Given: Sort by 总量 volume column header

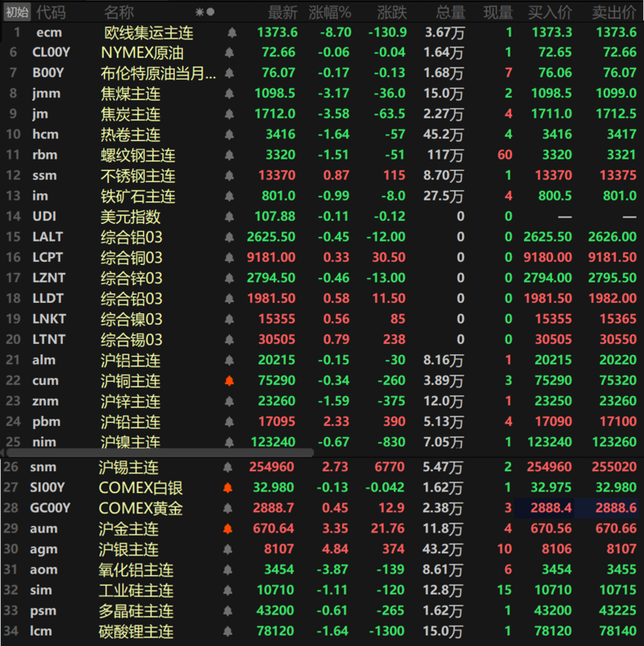Looking at the screenshot, I should tap(451, 13).
